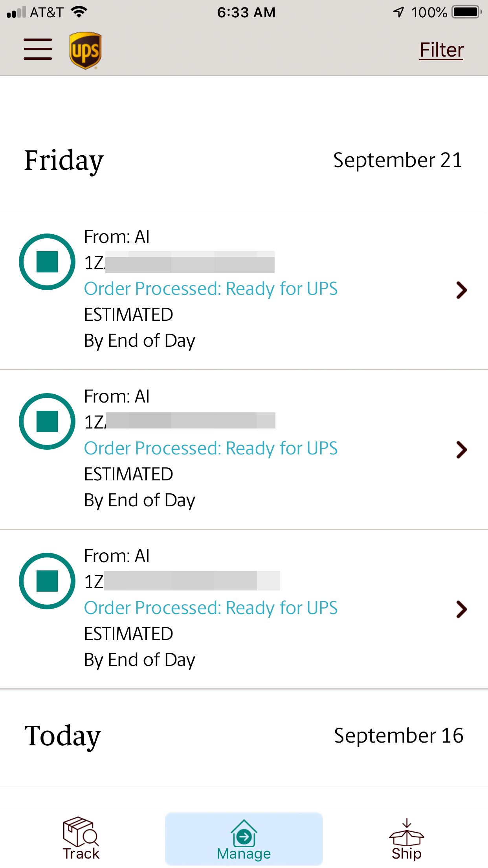Select second package's teal status circle icon
The width and height of the screenshot is (488, 868).
point(47,421)
